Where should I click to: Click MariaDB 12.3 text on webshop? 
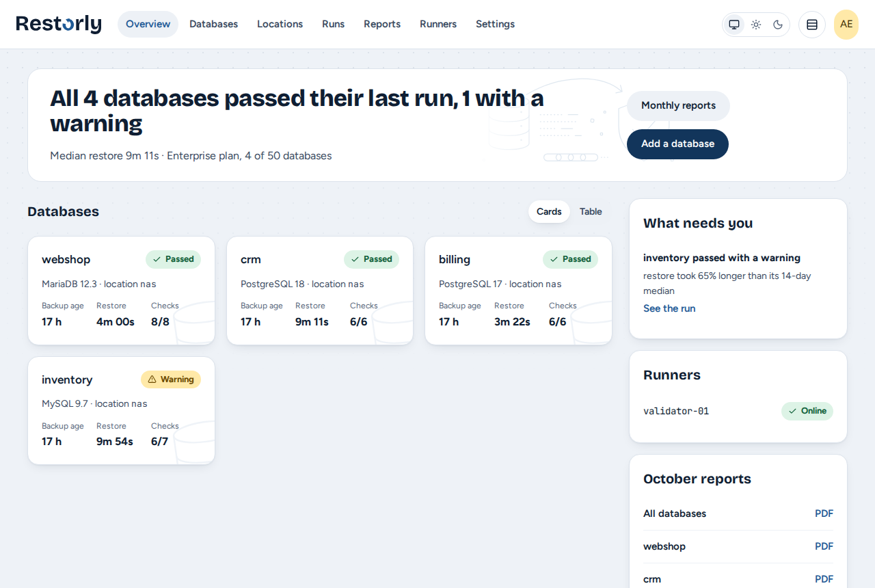click(x=69, y=284)
